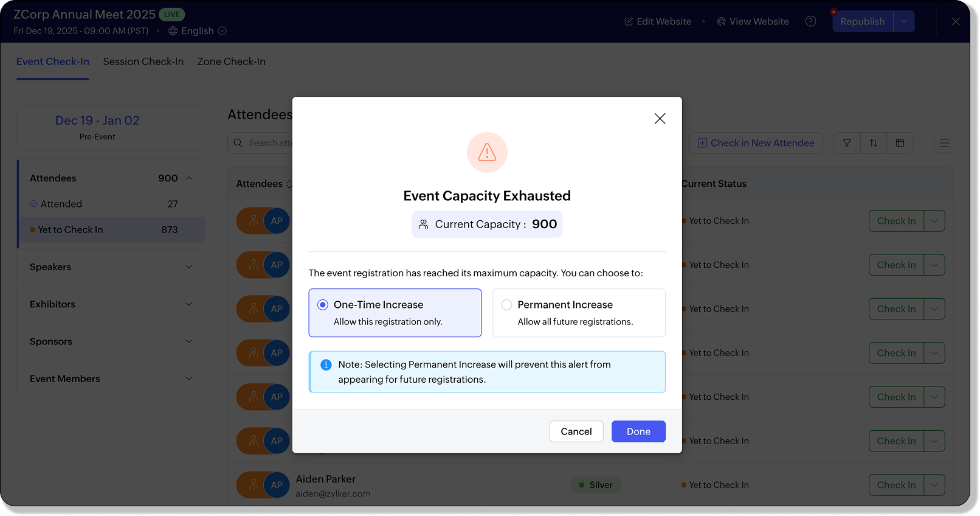Switch to Zone Check-In tab
The width and height of the screenshot is (980, 516).
coord(231,61)
